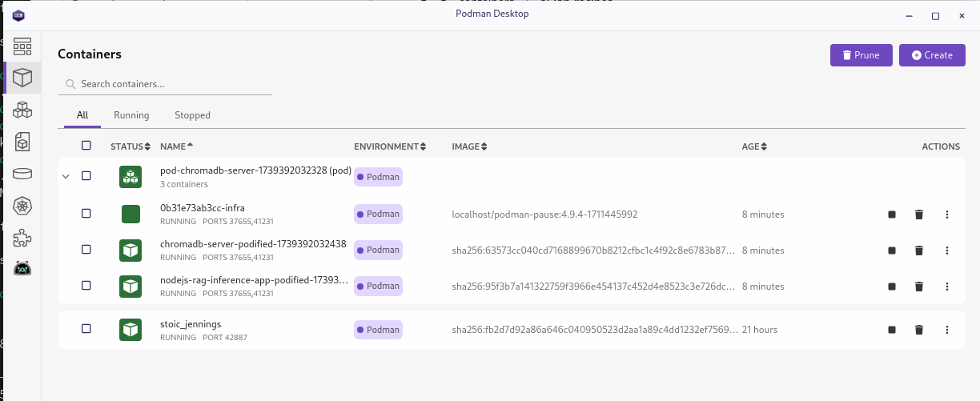Viewport: 980px width, 401px height.
Task: Click the chromadb-server-podified status icon
Action: [131, 251]
